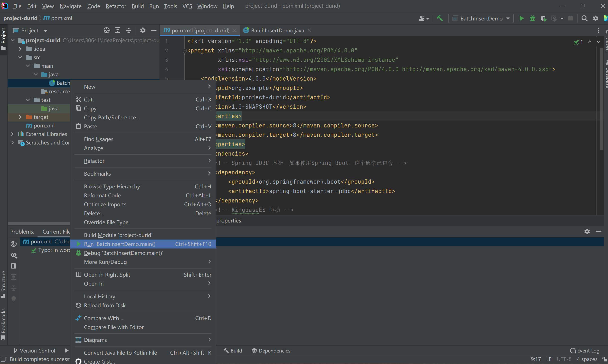Click Run with Coverage shield icon
The height and width of the screenshot is (364, 608).
pos(543,18)
